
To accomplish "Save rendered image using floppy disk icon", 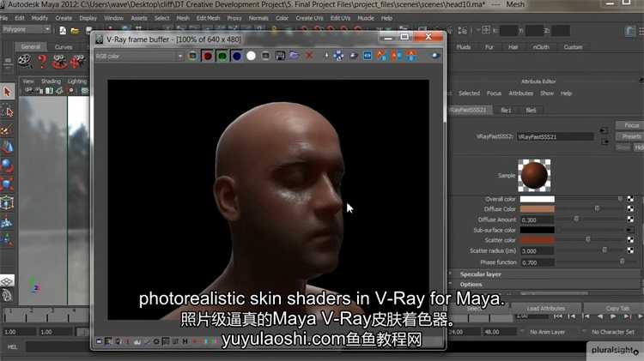I will coord(280,56).
